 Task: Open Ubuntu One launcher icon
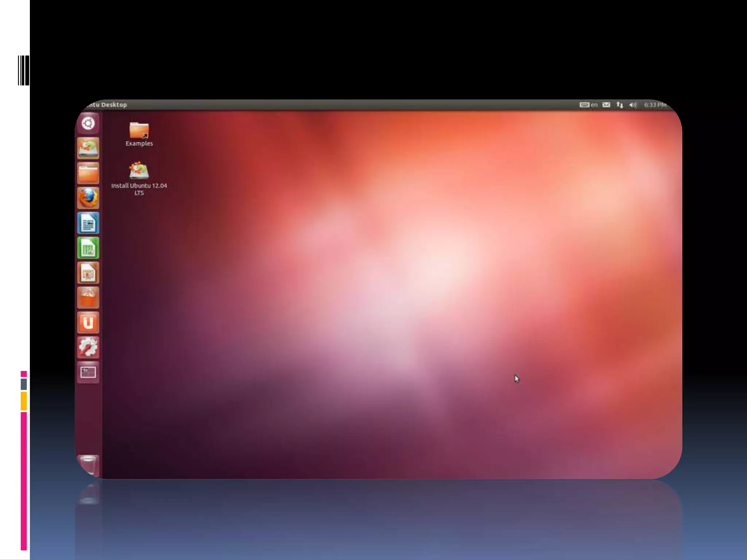[88, 323]
